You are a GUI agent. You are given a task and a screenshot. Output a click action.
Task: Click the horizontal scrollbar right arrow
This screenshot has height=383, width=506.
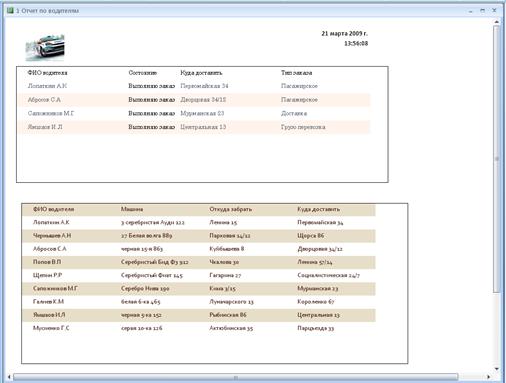(x=489, y=377)
